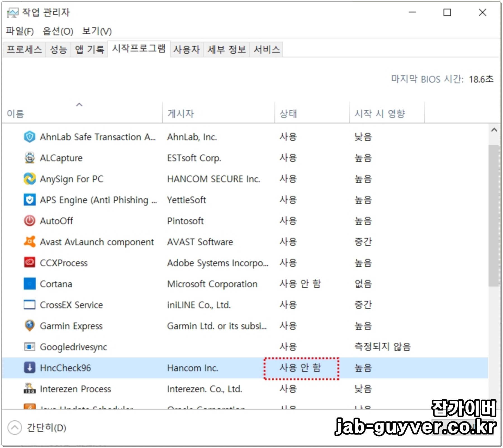
Task: Click publisher HANCOM SECURE Inc.
Action: click(x=213, y=179)
